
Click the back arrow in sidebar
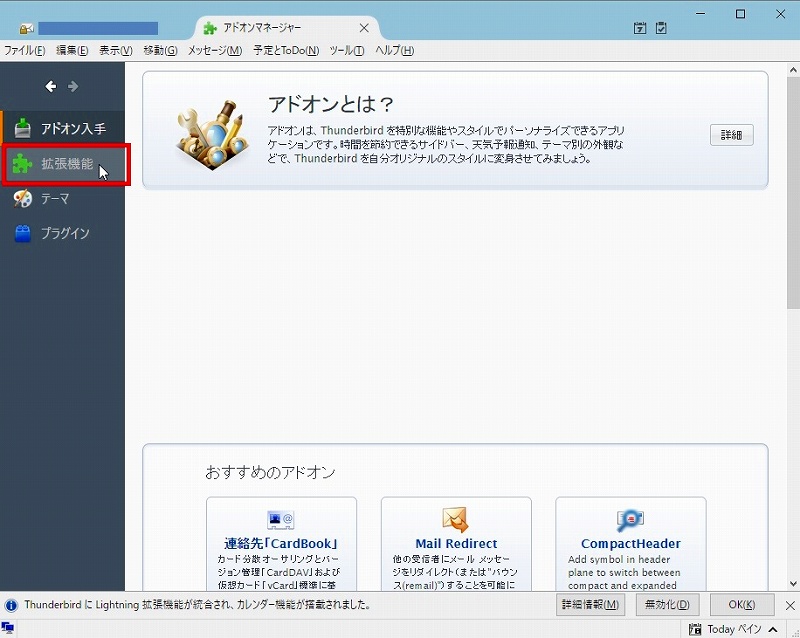tap(51, 87)
